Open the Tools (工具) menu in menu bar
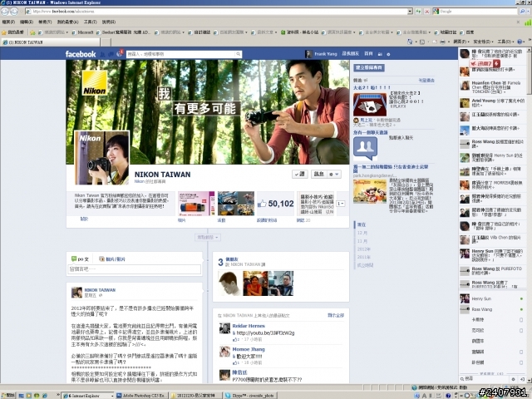Image resolution: width=532 pixels, height=399 pixels. (x=91, y=22)
